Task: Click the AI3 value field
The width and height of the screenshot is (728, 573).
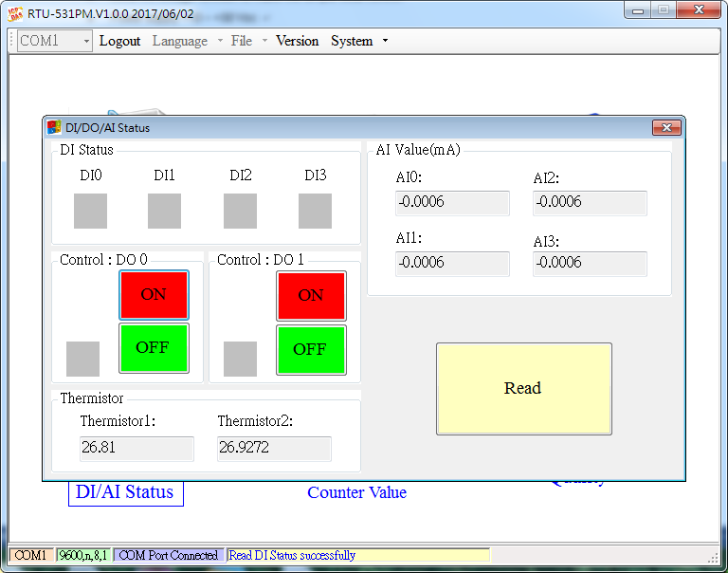Action: [590, 264]
